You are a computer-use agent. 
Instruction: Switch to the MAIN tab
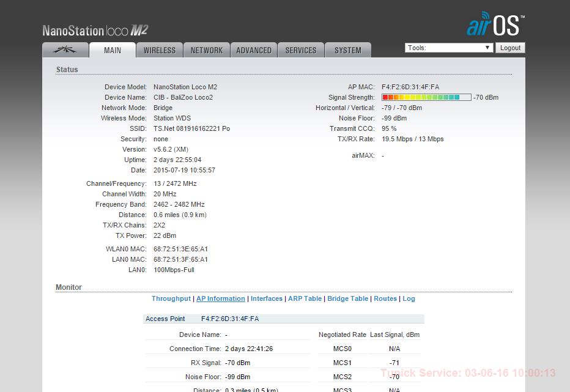(x=113, y=50)
